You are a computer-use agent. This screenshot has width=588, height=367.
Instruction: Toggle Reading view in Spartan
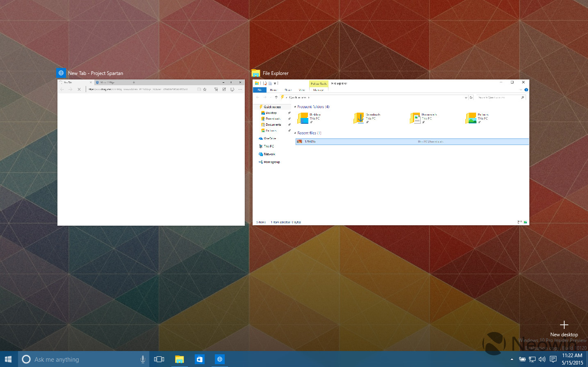(x=199, y=89)
